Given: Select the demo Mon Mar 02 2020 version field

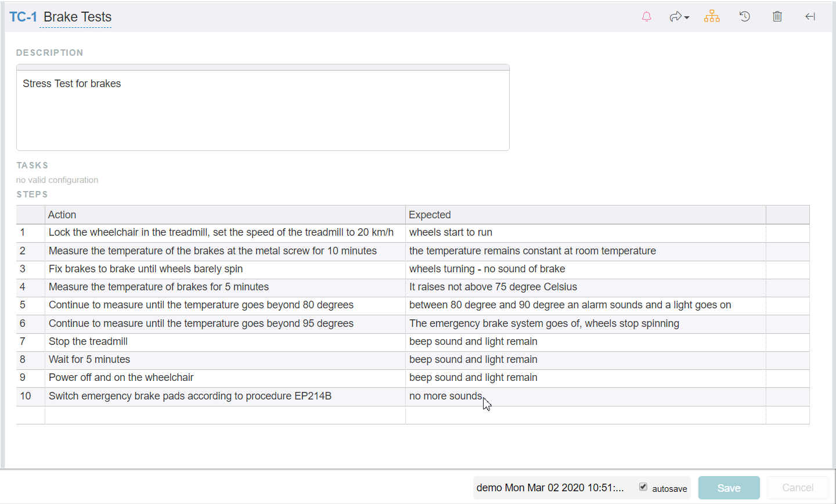Looking at the screenshot, I should [x=550, y=488].
